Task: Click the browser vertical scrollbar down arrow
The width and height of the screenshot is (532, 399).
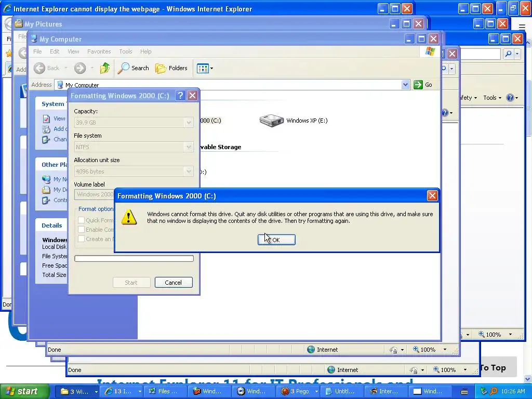Action: tap(528, 379)
